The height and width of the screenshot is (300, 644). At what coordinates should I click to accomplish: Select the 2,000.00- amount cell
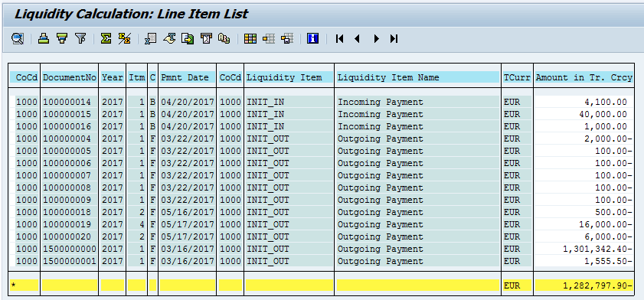(x=584, y=139)
